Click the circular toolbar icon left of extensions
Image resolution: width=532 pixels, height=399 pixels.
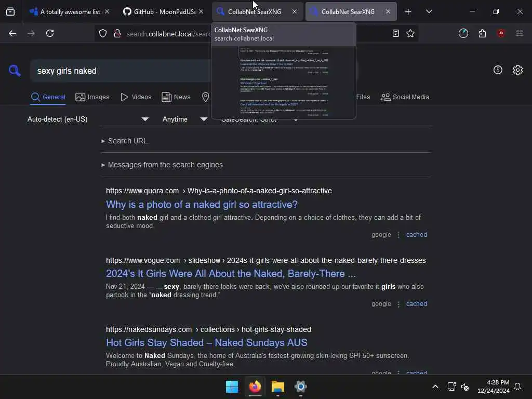coord(463,33)
